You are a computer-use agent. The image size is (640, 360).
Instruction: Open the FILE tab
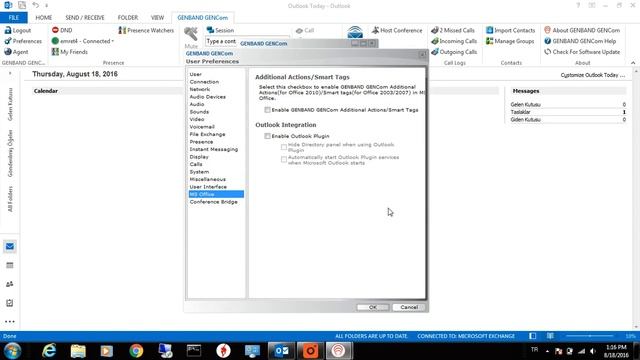13,18
